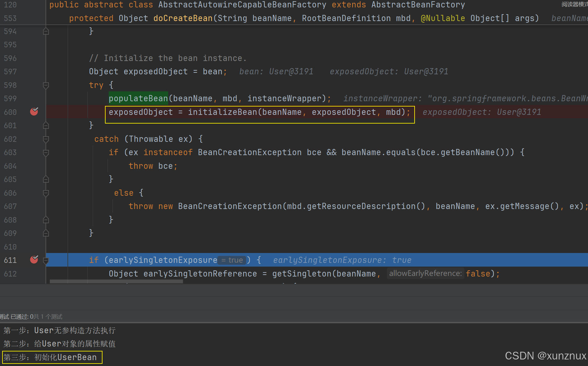Collapse the if block at line 611
The image size is (588, 366).
(46, 260)
